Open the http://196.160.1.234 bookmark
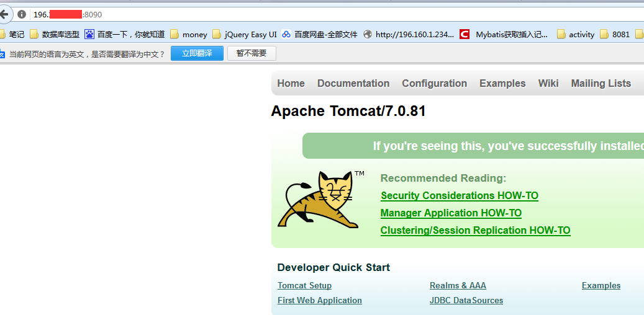 pyautogui.click(x=409, y=35)
